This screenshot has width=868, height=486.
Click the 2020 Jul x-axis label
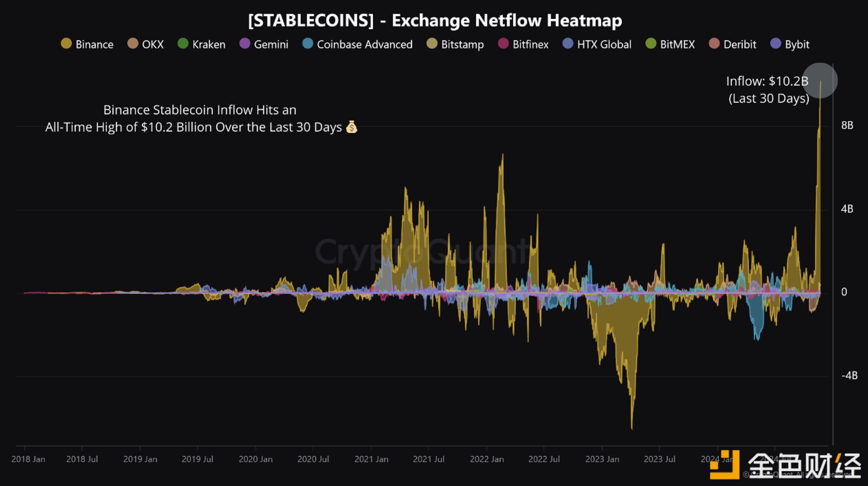coord(313,459)
